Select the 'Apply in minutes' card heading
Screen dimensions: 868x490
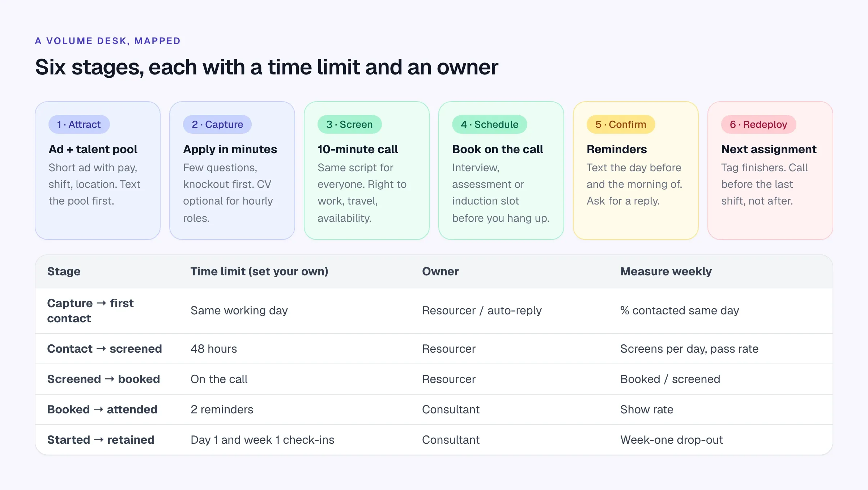coord(230,149)
